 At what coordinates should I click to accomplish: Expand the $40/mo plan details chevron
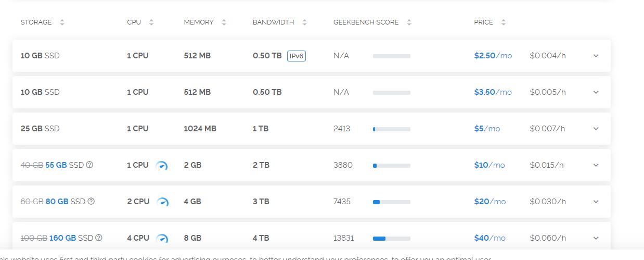[596, 238]
